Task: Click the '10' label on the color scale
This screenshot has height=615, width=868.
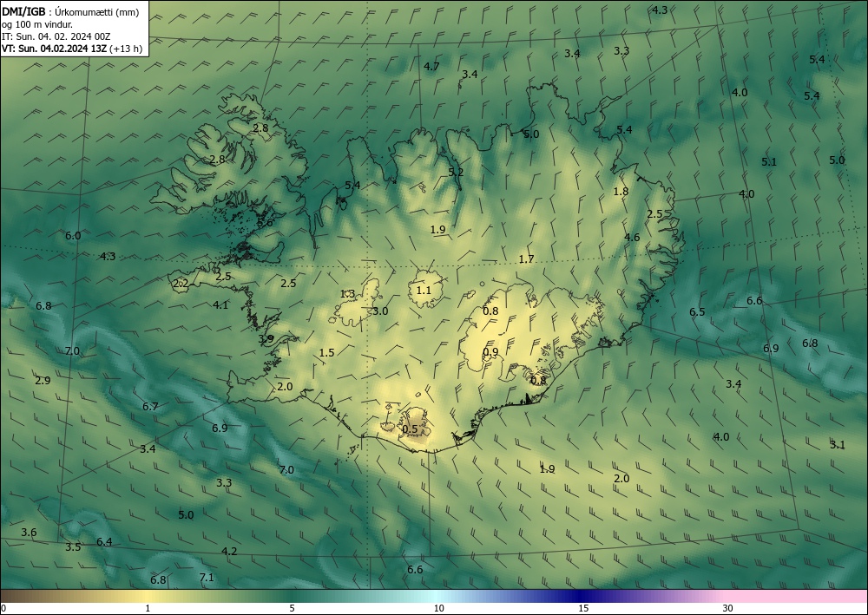Action: tap(438, 608)
